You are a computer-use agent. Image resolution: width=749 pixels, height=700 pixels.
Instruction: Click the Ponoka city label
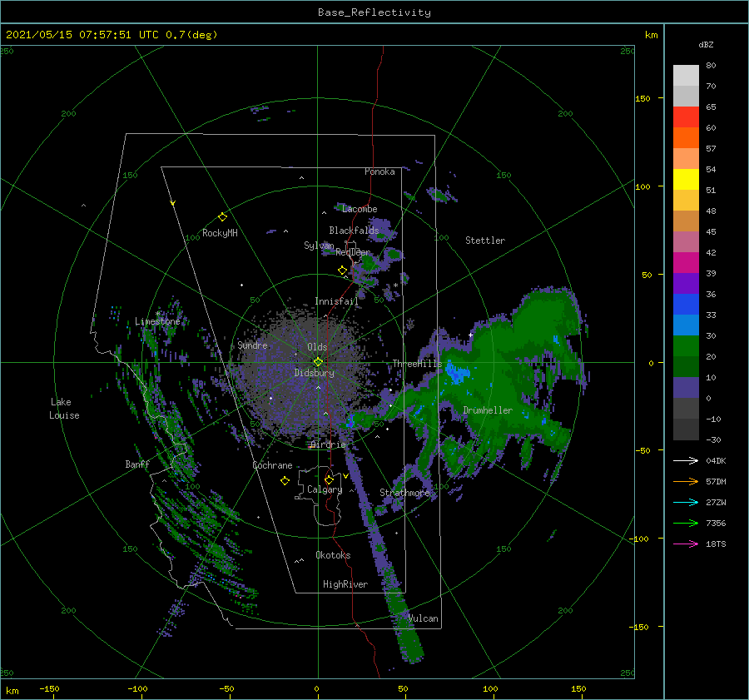379,171
